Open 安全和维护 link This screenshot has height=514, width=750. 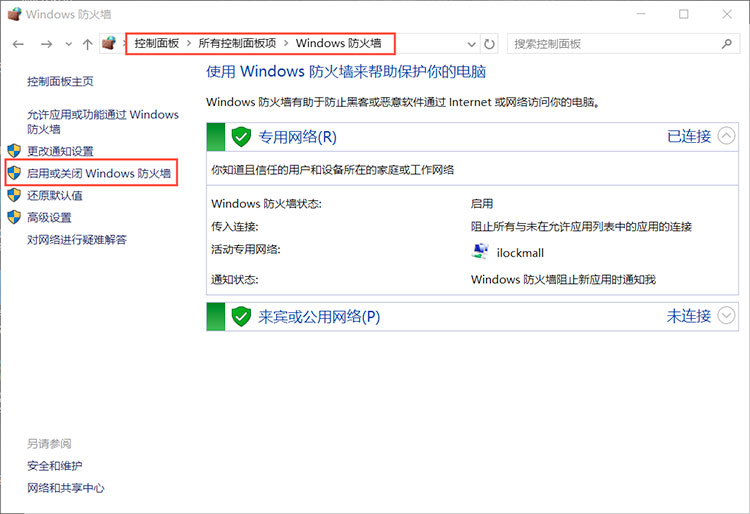click(x=55, y=466)
